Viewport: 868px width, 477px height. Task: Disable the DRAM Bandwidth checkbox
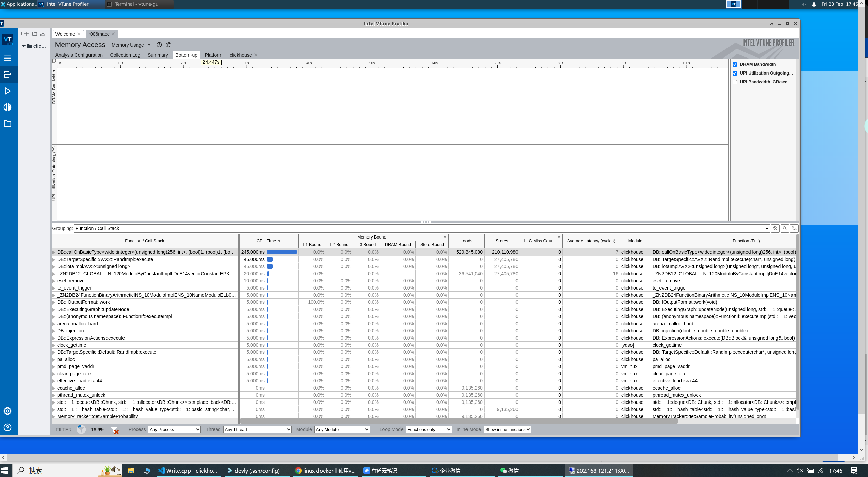pos(735,64)
